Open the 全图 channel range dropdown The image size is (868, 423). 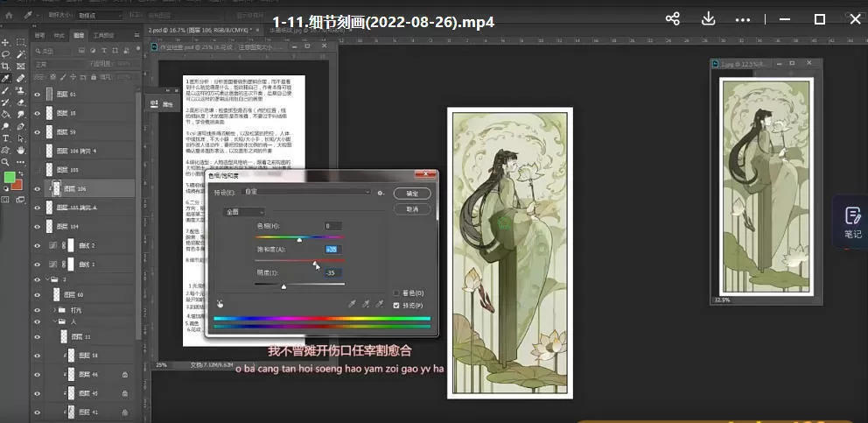pos(244,212)
